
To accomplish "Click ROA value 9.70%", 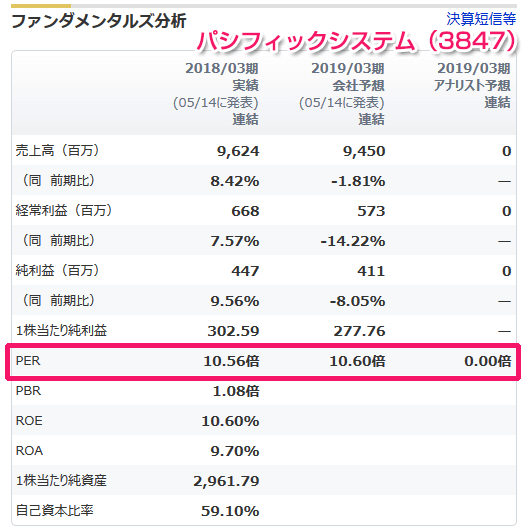I will tap(235, 451).
